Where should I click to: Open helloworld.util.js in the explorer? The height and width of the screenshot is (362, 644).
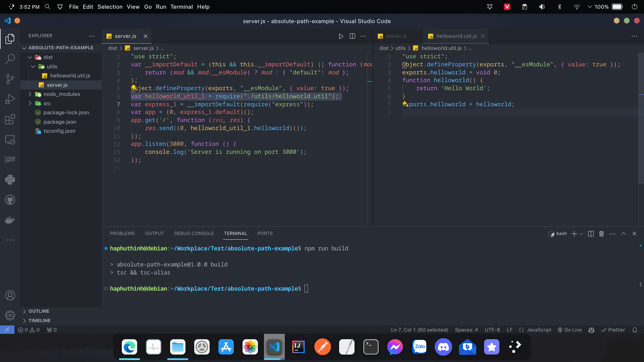pos(70,76)
